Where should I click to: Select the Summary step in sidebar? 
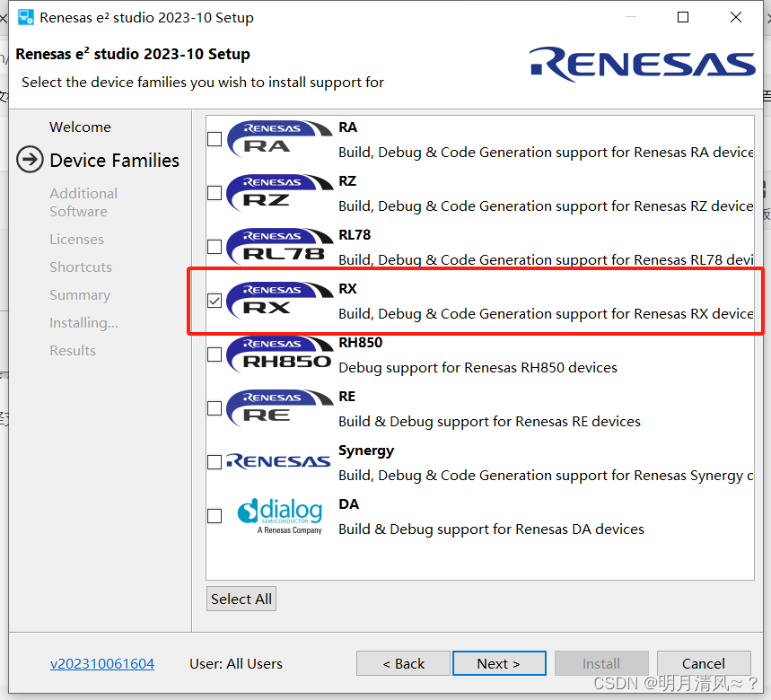[80, 295]
